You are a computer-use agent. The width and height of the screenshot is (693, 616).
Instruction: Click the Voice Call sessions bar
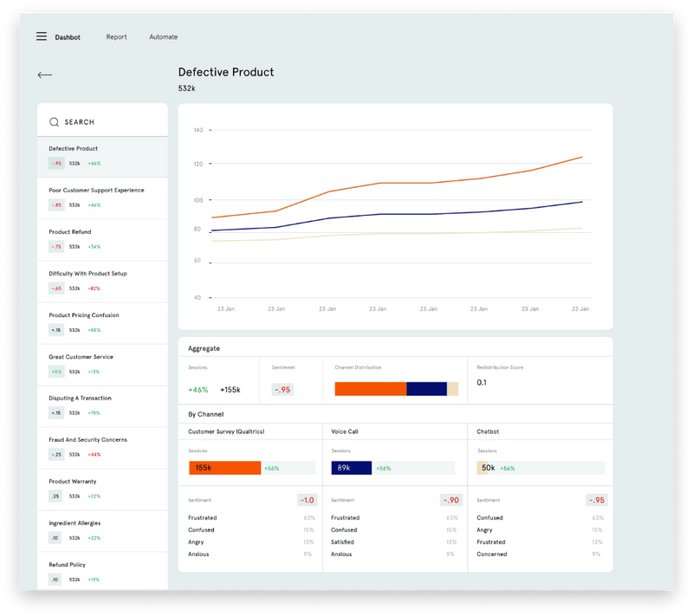pos(350,467)
